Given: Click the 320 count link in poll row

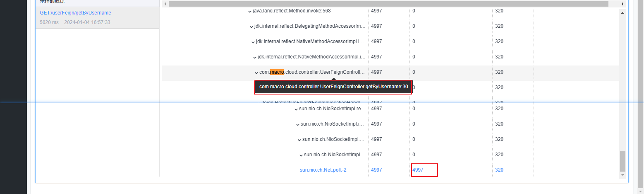Looking at the screenshot, I should 499,170.
